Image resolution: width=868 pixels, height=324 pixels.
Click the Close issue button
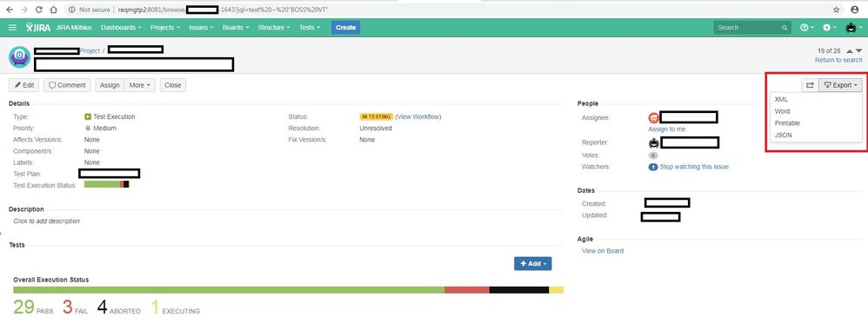173,85
